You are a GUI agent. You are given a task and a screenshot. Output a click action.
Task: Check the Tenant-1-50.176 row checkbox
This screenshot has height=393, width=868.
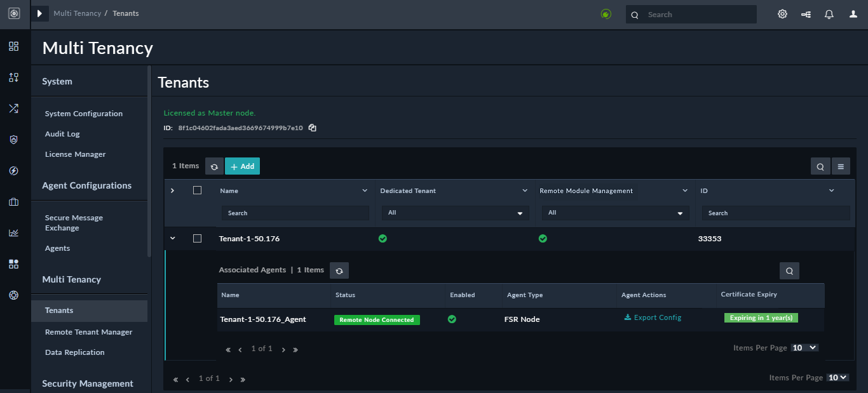[x=198, y=238]
